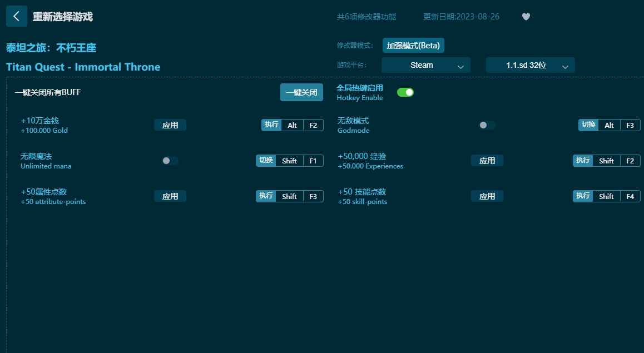Click the 加强模式(Beta) mode button
The image size is (644, 353).
pyautogui.click(x=413, y=46)
